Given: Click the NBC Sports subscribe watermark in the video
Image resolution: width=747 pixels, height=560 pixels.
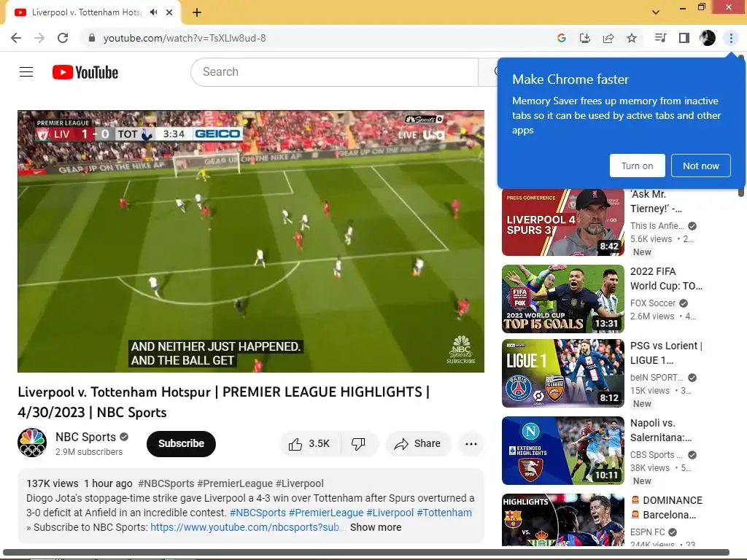Looking at the screenshot, I should coord(461,351).
